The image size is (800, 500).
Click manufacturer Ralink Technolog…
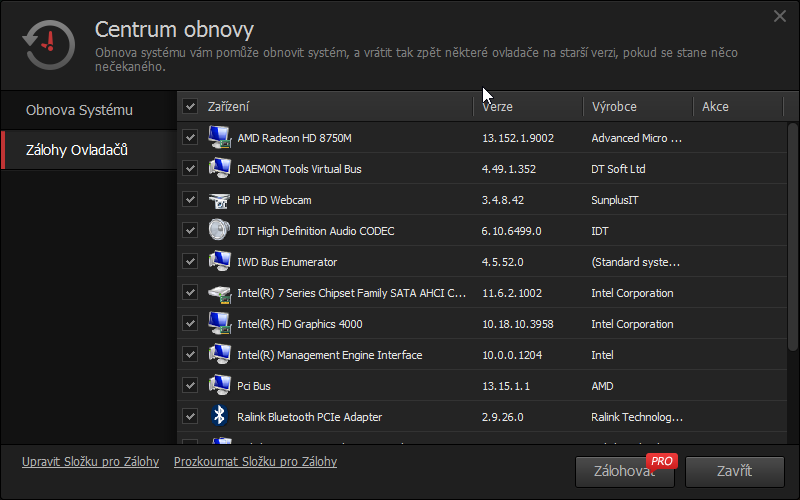point(637,417)
